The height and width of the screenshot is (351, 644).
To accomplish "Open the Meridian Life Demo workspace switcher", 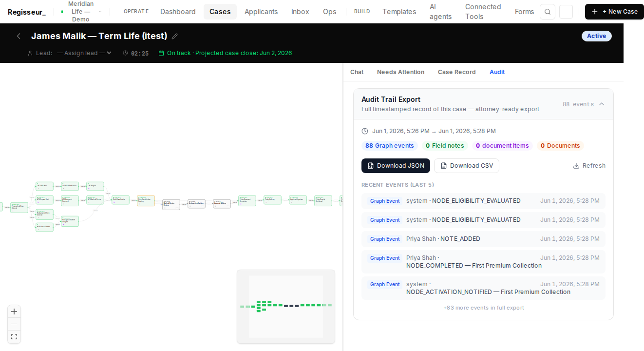I will pyautogui.click(x=82, y=12).
